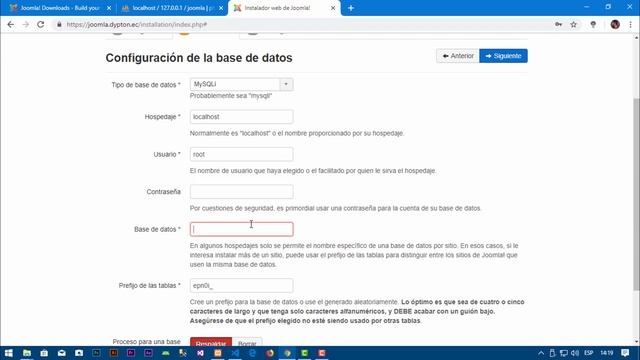The image size is (640, 360).
Task: Click the Prefijo de las tablas field
Action: pyautogui.click(x=241, y=286)
